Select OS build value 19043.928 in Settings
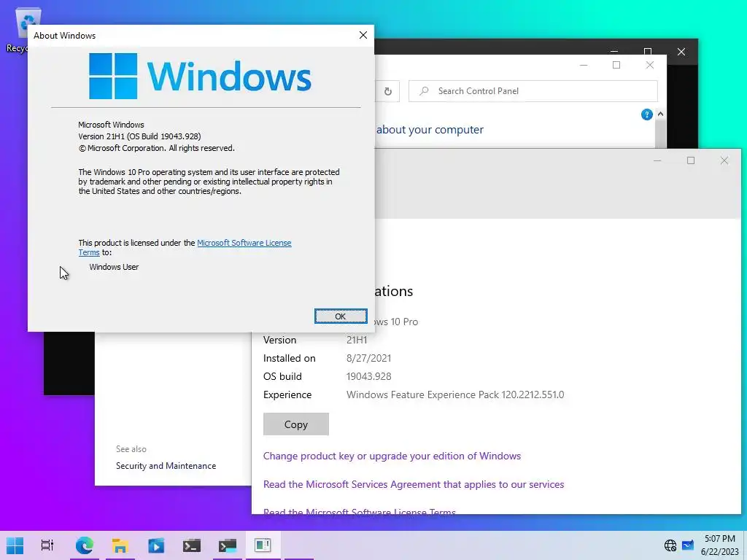 click(368, 376)
